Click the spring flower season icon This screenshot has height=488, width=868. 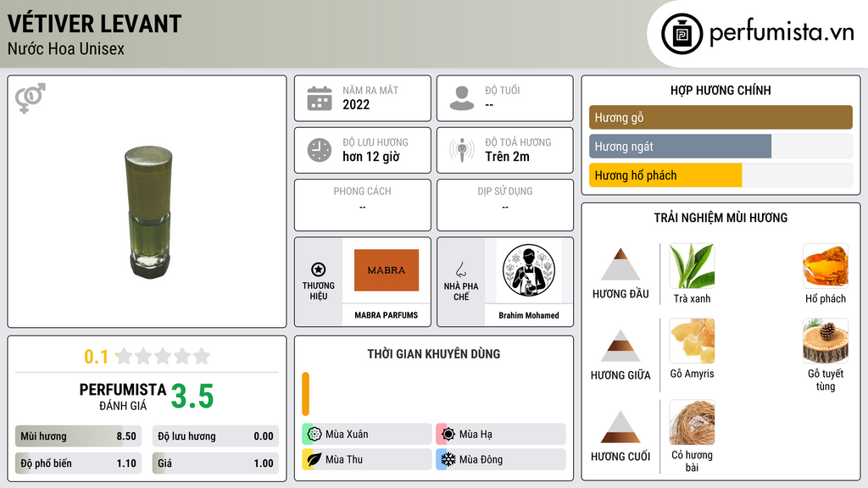tap(314, 435)
